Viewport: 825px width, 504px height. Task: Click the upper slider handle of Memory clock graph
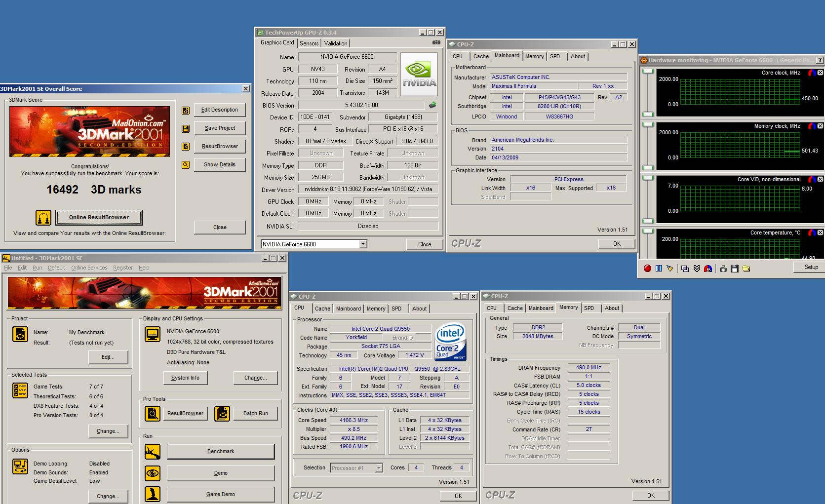tap(648, 125)
